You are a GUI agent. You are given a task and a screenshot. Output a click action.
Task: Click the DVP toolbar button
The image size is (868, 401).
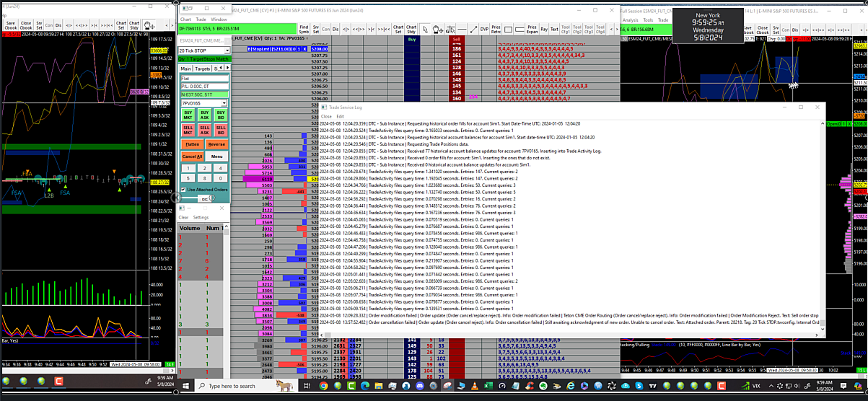pyautogui.click(x=484, y=30)
